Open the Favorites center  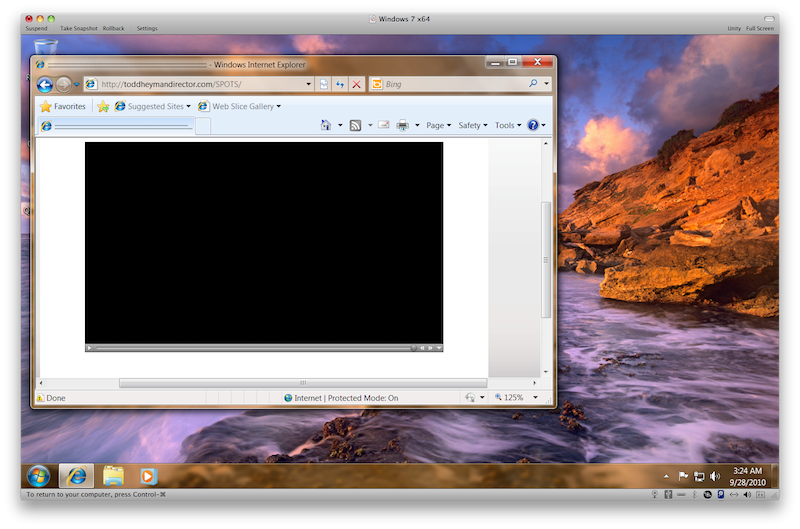(63, 106)
